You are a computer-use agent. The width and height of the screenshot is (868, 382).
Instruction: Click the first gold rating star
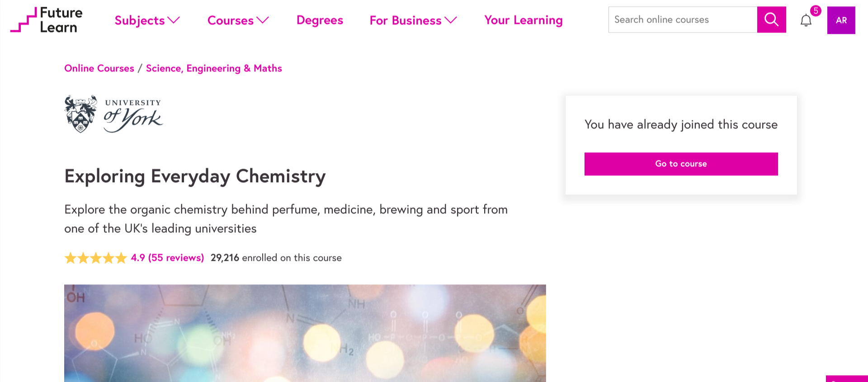(x=71, y=258)
